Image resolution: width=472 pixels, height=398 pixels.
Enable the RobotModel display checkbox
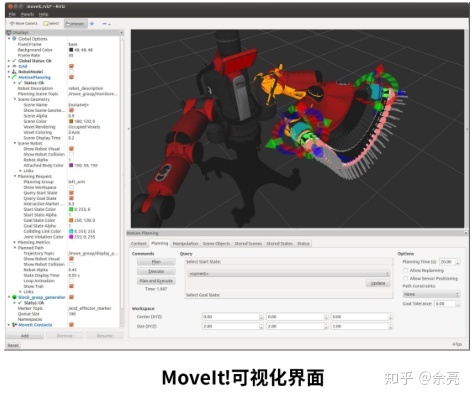(71, 72)
